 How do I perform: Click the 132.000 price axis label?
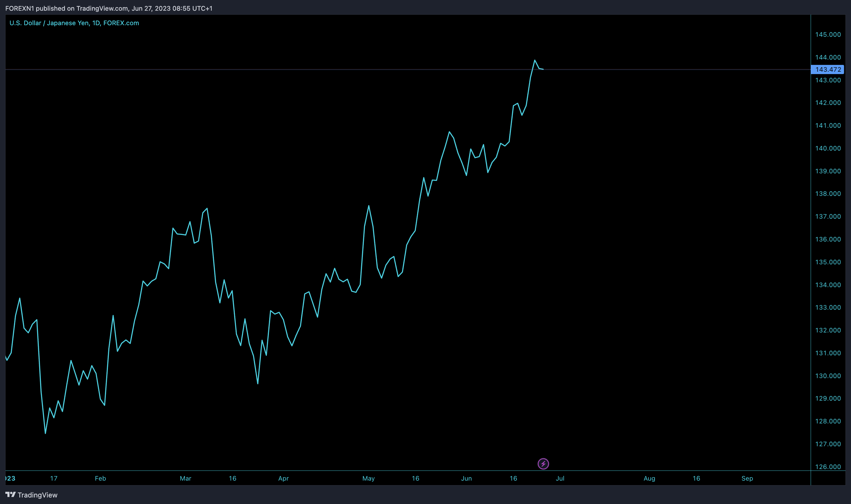[x=828, y=330]
